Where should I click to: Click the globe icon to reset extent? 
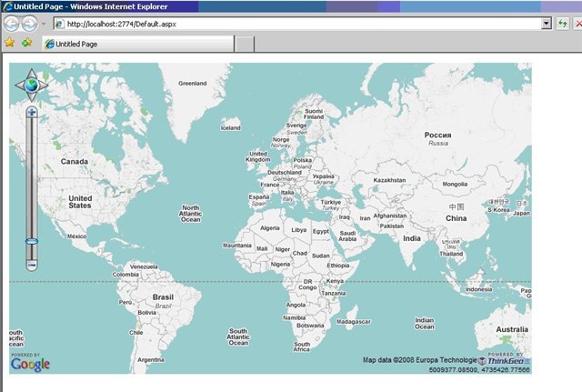[32, 85]
